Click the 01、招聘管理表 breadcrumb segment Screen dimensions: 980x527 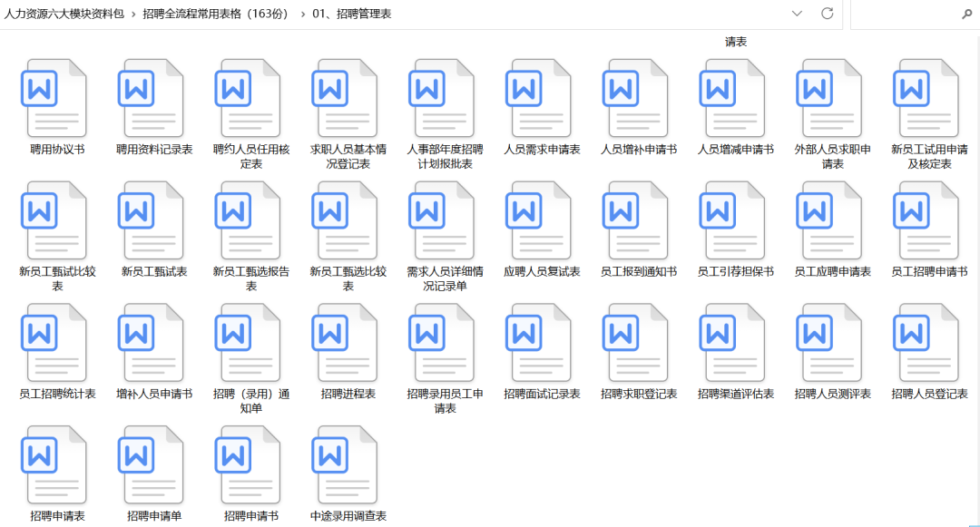point(352,14)
